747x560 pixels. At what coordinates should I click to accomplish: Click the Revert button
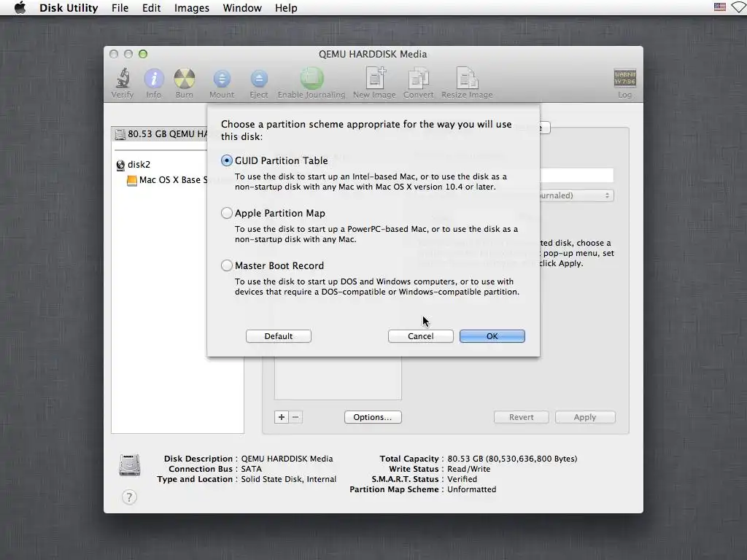point(521,417)
